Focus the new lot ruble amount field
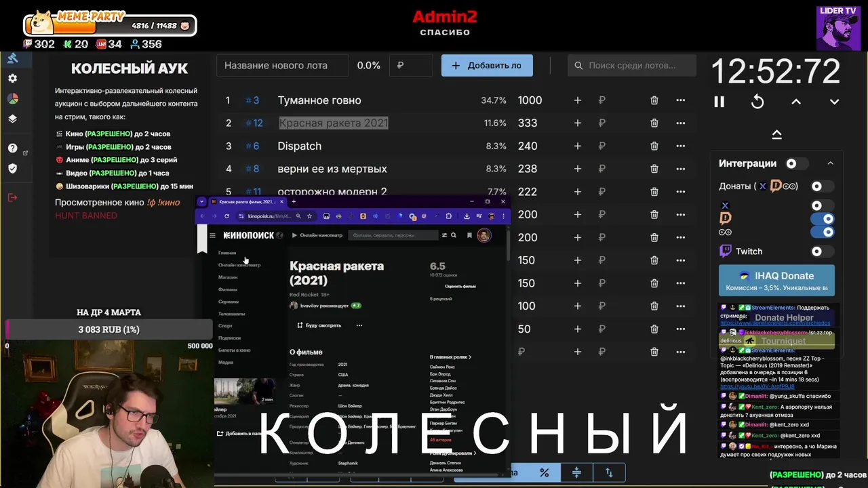The image size is (868, 488). point(411,66)
